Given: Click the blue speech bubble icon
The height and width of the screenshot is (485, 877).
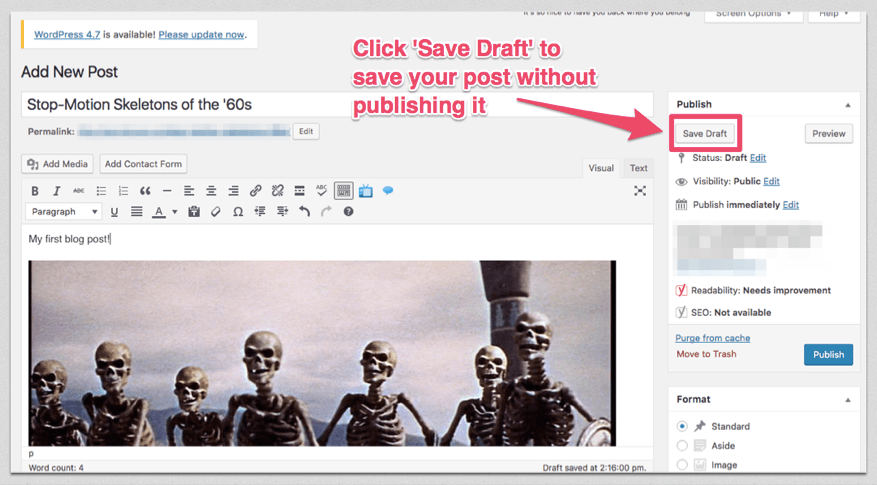Looking at the screenshot, I should (388, 191).
